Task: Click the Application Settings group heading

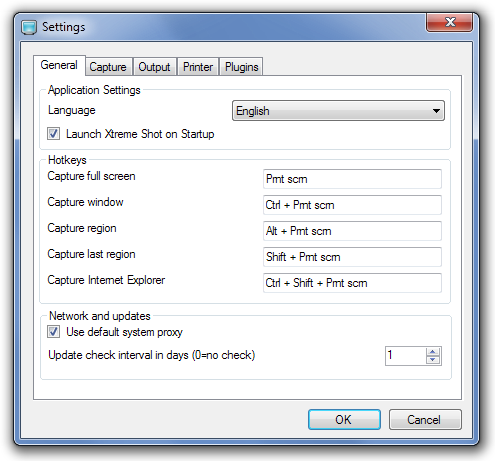Action: click(x=94, y=90)
